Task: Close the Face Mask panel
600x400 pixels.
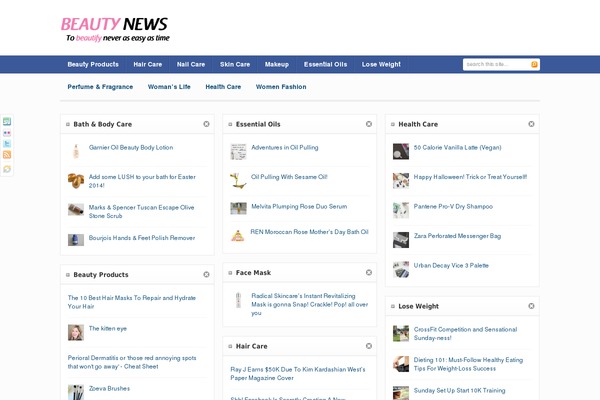Action: (x=369, y=273)
